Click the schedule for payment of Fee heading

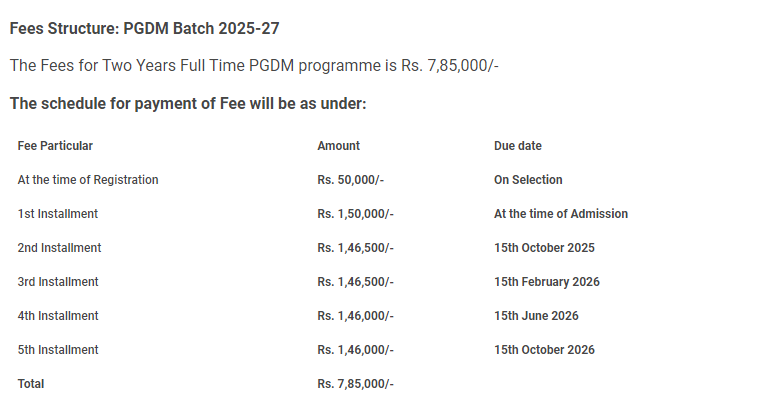(x=188, y=103)
